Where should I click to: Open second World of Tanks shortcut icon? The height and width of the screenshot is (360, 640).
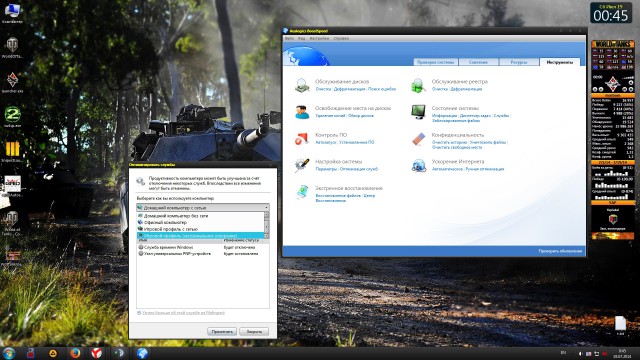(12, 222)
